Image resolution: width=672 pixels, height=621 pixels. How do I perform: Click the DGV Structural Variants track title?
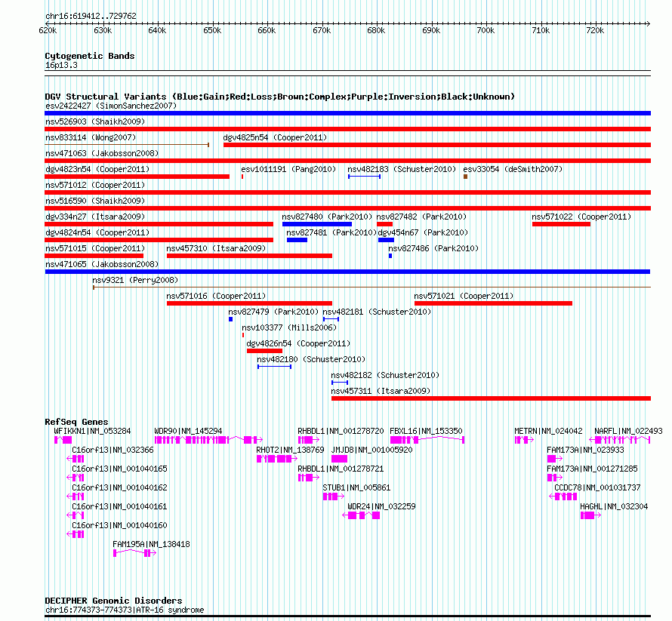279,97
